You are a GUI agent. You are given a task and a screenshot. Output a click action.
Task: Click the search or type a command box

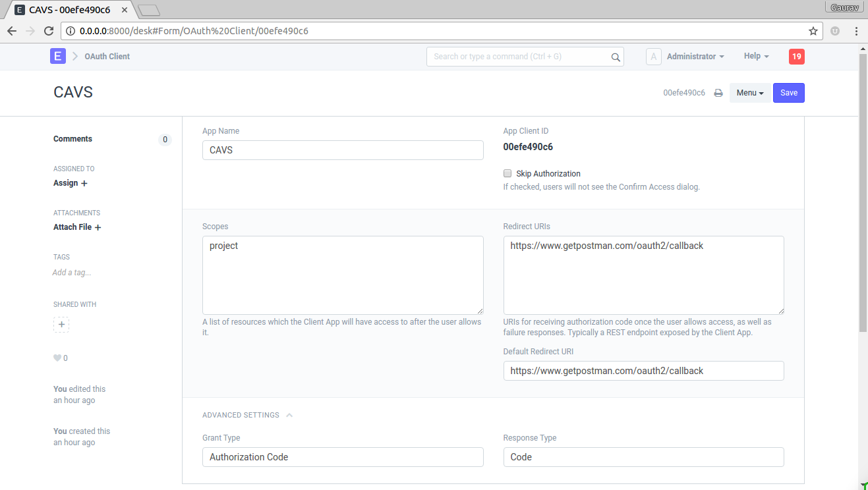[x=525, y=57]
